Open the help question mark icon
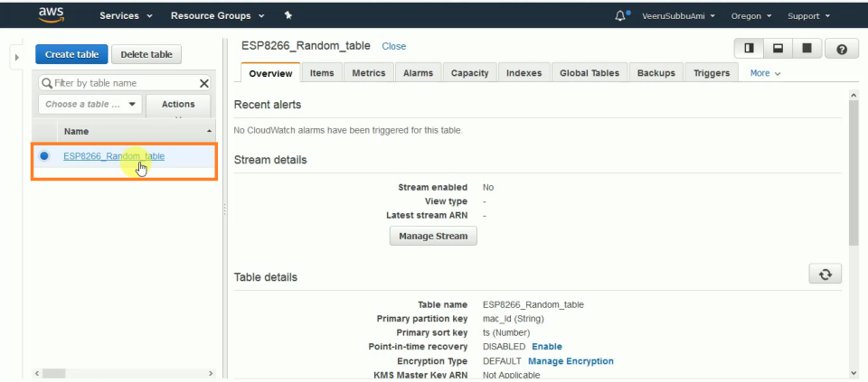Viewport: 868px width, 382px height. pyautogui.click(x=842, y=49)
